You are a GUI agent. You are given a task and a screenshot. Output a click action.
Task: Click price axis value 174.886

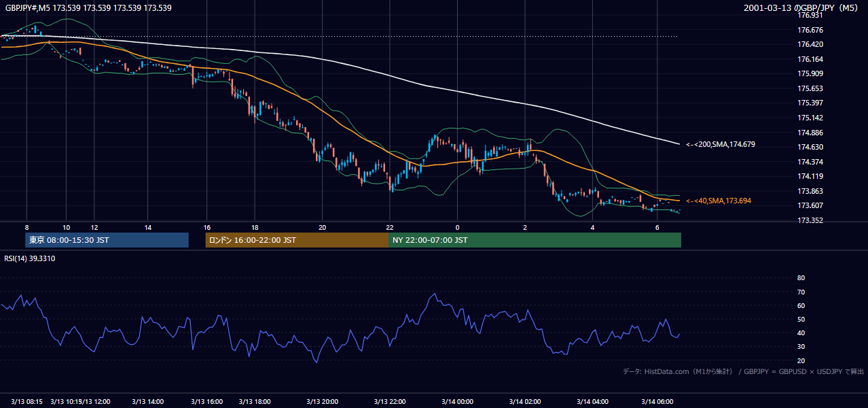(x=810, y=133)
